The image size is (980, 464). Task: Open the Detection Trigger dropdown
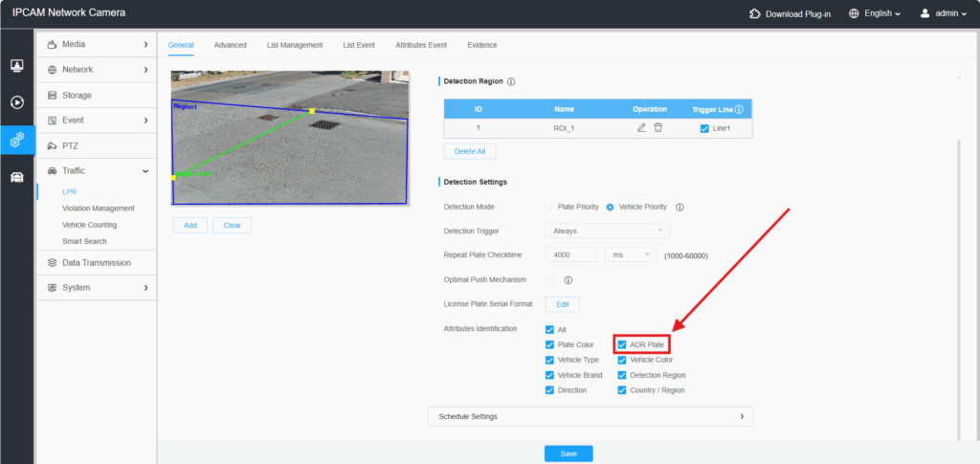click(x=607, y=231)
